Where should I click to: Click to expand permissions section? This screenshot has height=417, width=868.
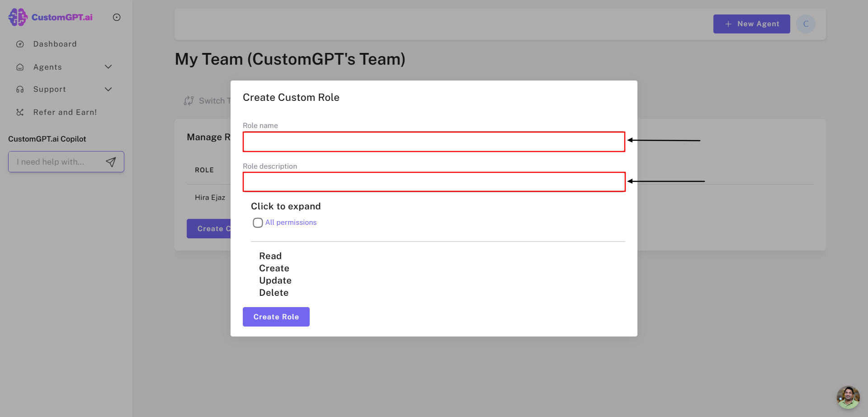coord(286,206)
